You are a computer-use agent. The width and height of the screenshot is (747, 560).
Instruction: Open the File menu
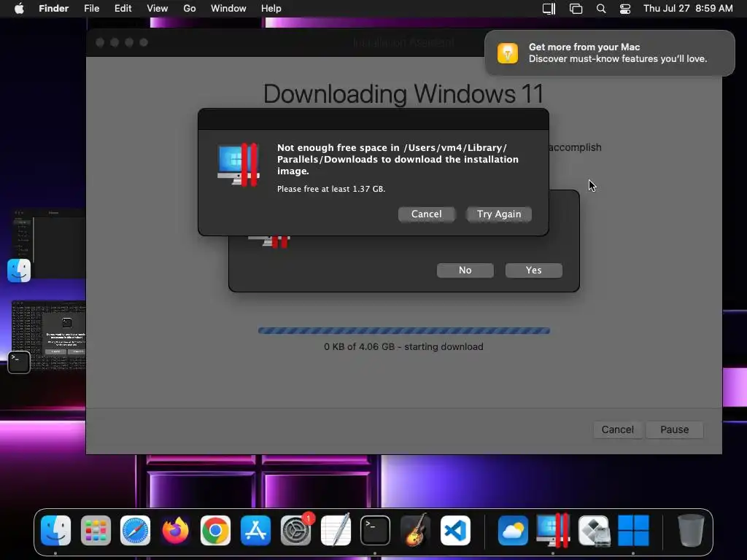click(91, 8)
